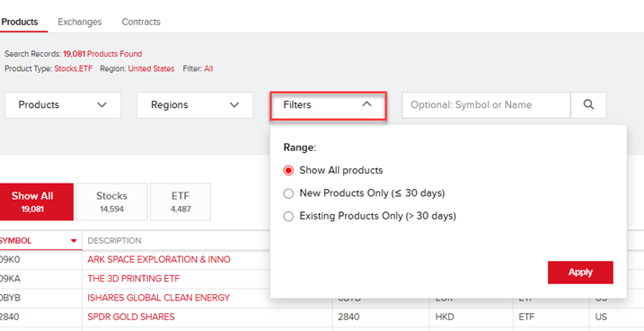The width and height of the screenshot is (644, 331).
Task: Select Existing Products Only radio option
Action: pyautogui.click(x=288, y=216)
